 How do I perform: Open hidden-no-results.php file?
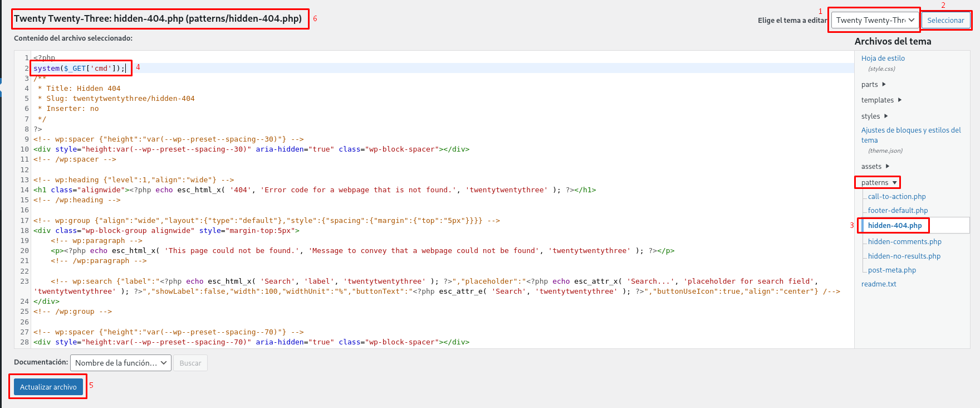click(904, 256)
